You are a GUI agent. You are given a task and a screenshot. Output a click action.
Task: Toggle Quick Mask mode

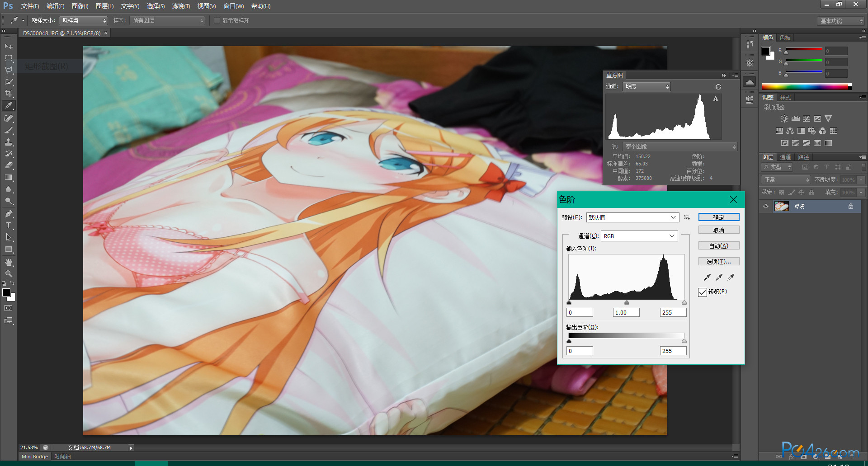coord(9,308)
